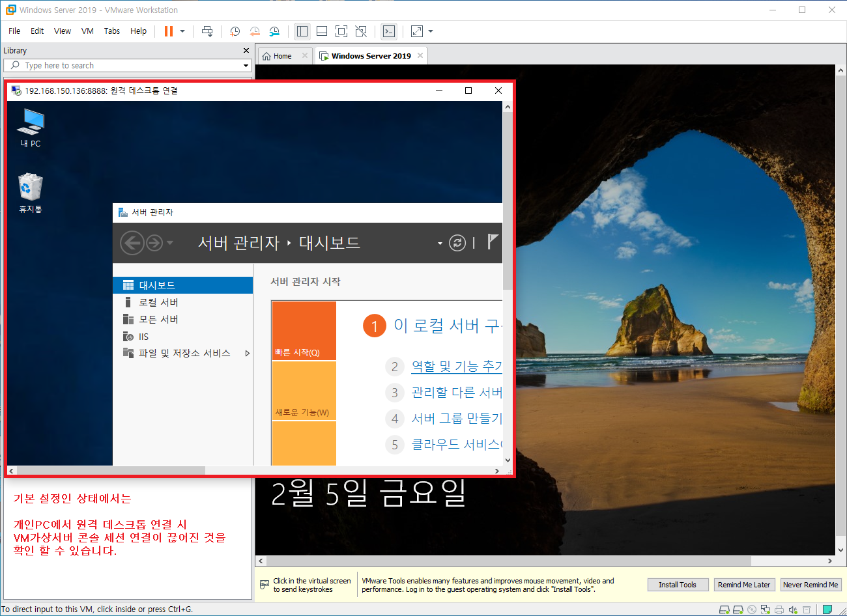This screenshot has height=616, width=847.
Task: Toggle thumbnail bar view icon
Action: [x=322, y=31]
